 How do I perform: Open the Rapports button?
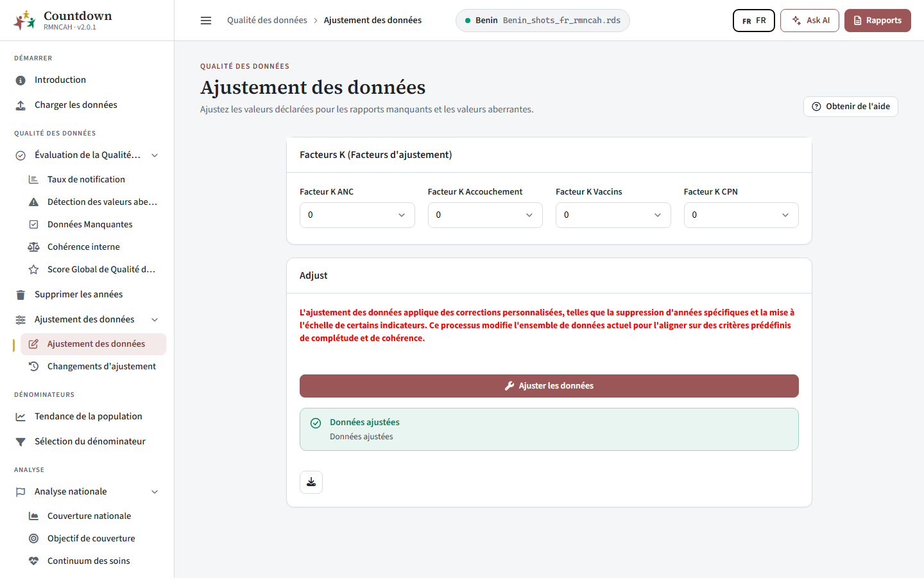tap(878, 21)
